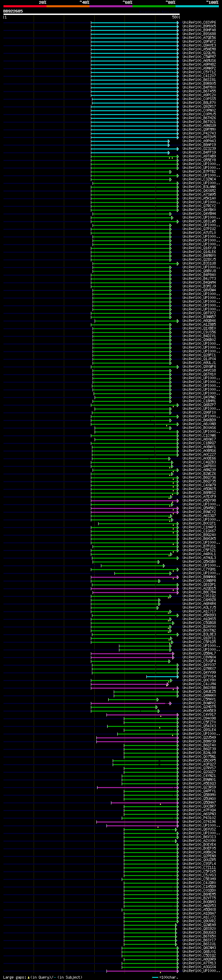Open hit UniRef100_B9MXK5

click(x=199, y=26)
